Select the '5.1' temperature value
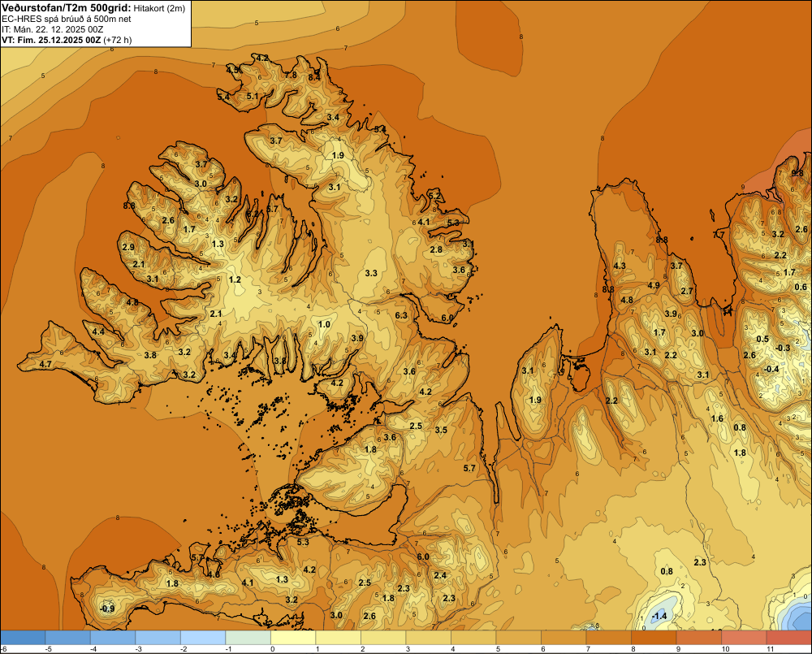The height and width of the screenshot is (654, 812). 253,96
